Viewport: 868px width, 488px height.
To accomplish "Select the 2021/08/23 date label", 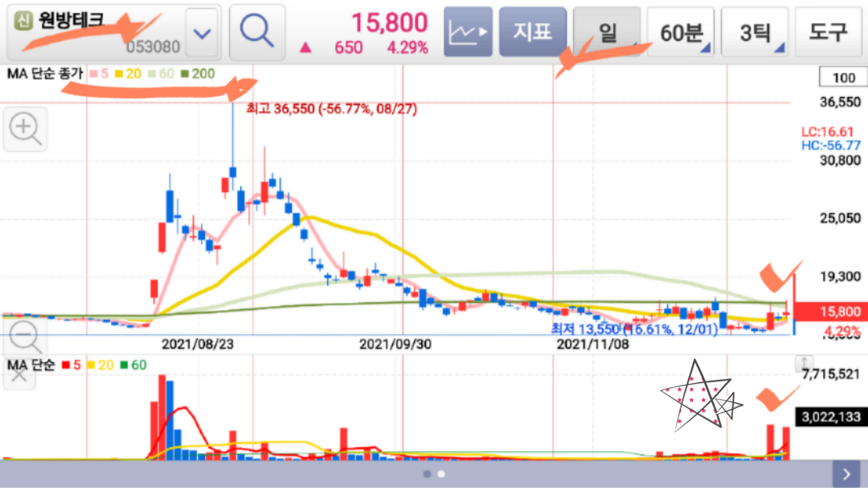I will 198,344.
